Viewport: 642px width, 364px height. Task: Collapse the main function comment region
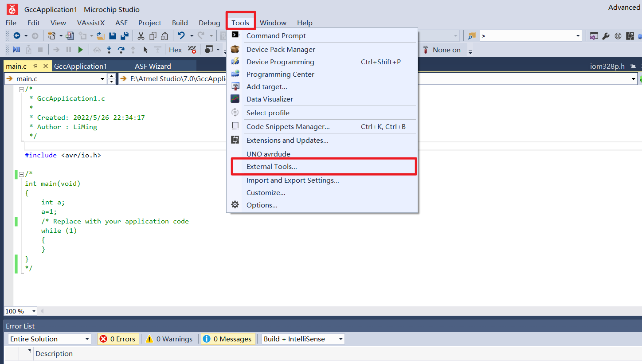tap(21, 174)
